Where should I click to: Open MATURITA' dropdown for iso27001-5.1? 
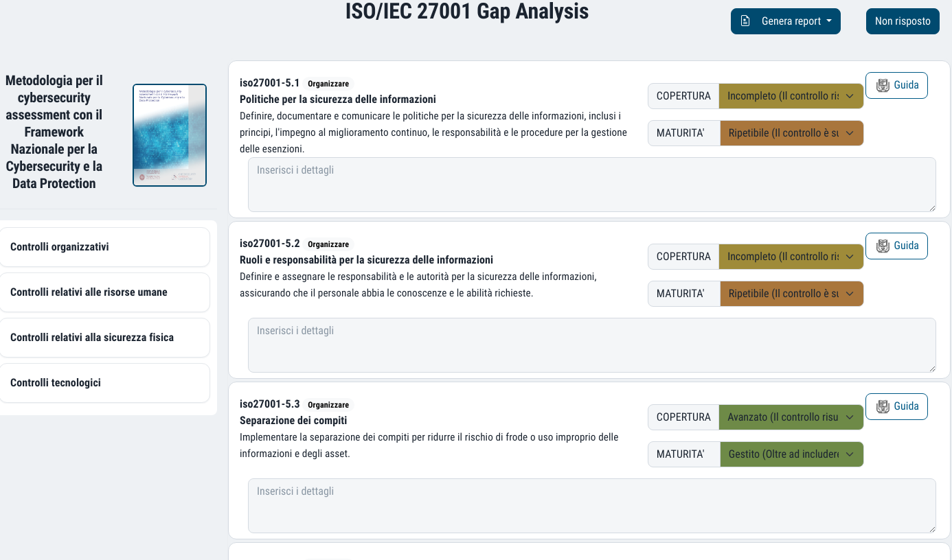(792, 133)
